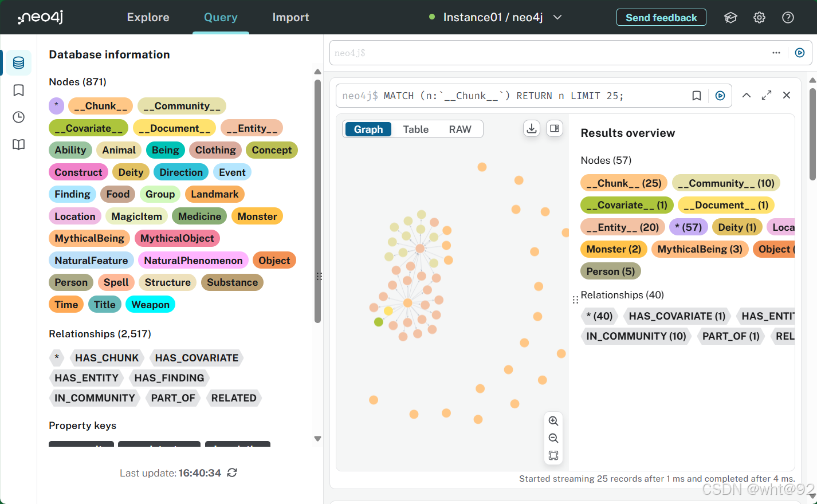
Task: Zoom into the graph visualization
Action: (553, 421)
